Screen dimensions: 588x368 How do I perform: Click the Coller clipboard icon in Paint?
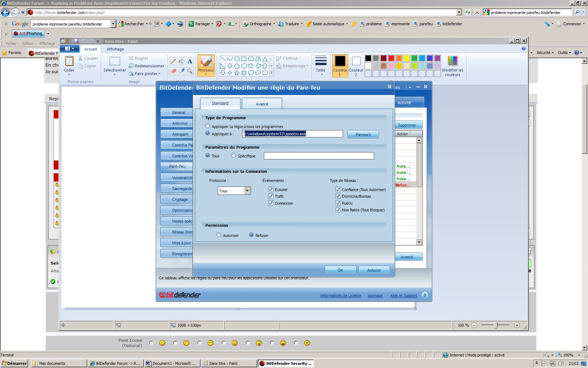69,61
